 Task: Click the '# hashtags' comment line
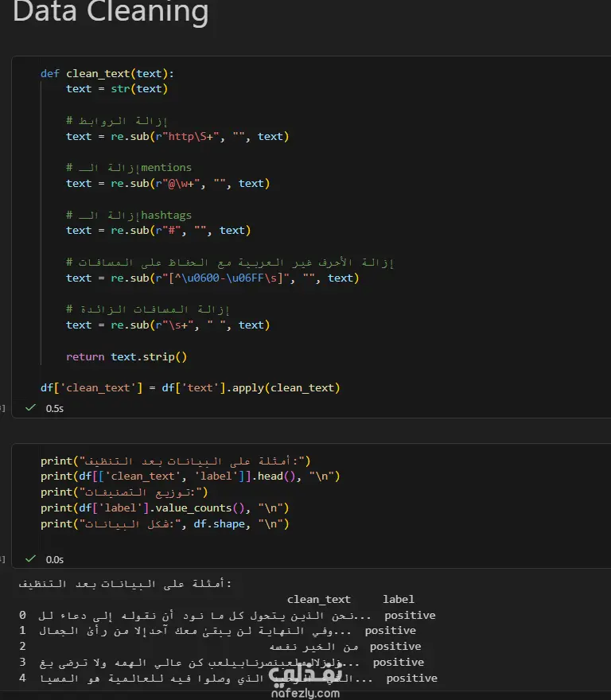pyautogui.click(x=129, y=215)
